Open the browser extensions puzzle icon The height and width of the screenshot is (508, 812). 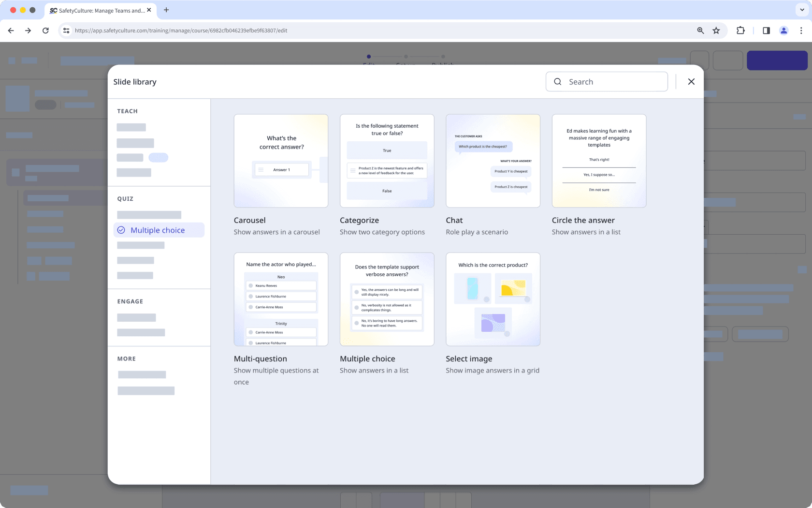740,30
